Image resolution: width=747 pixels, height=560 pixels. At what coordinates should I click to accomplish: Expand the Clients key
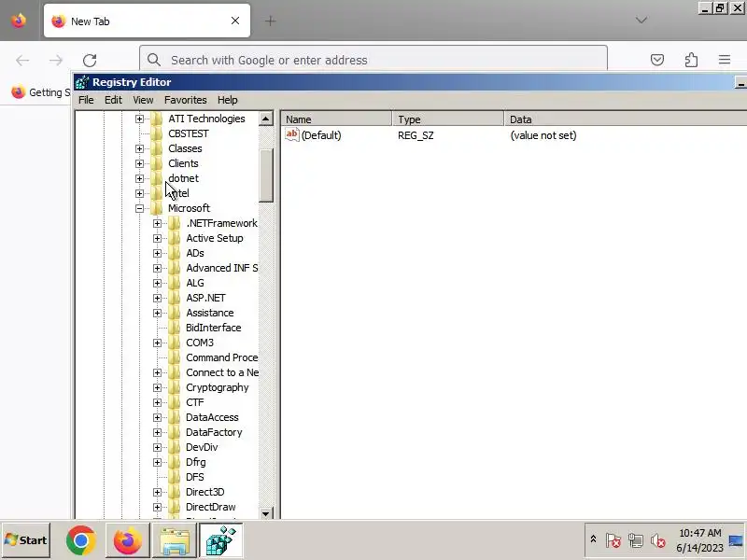point(139,163)
